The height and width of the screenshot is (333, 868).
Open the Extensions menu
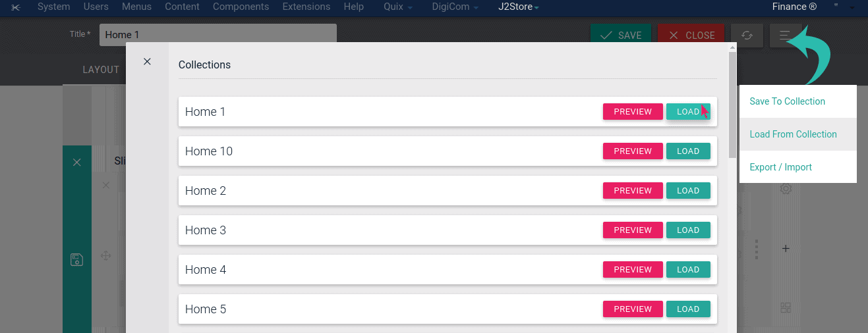point(306,7)
